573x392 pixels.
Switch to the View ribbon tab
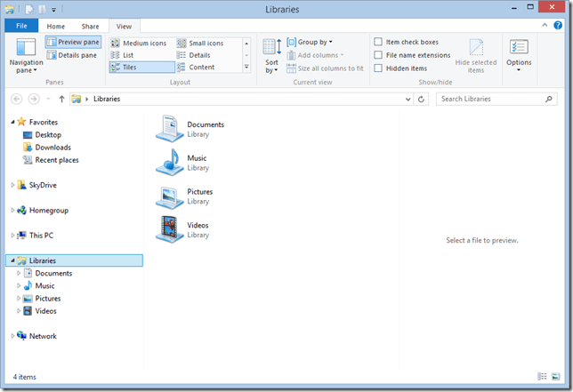click(124, 27)
